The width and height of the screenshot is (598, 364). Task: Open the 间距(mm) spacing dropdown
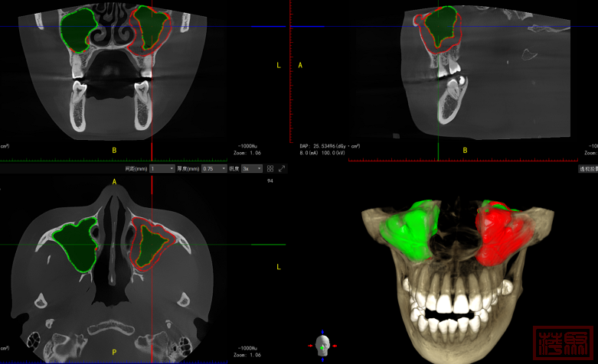[162, 168]
